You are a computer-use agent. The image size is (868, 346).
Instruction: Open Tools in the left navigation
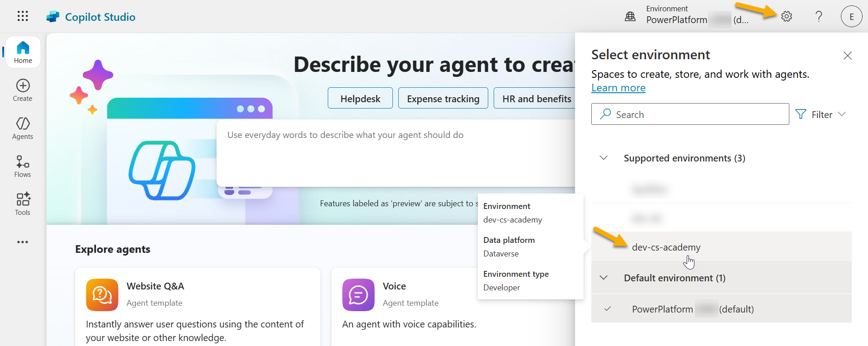click(x=23, y=204)
